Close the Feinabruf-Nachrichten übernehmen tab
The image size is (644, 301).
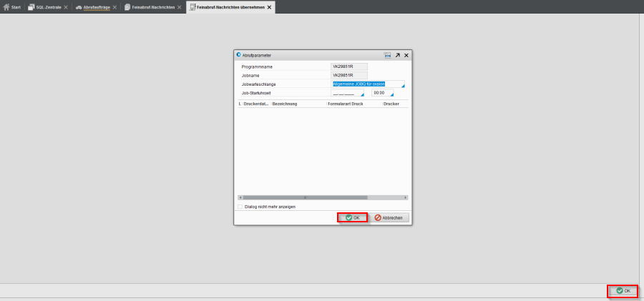269,7
